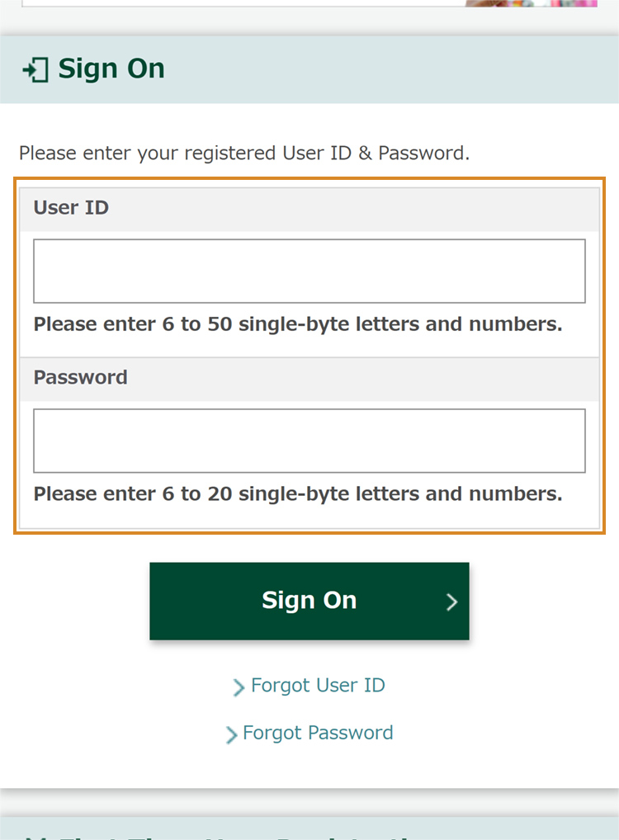Open the Forgot Password link

click(318, 733)
